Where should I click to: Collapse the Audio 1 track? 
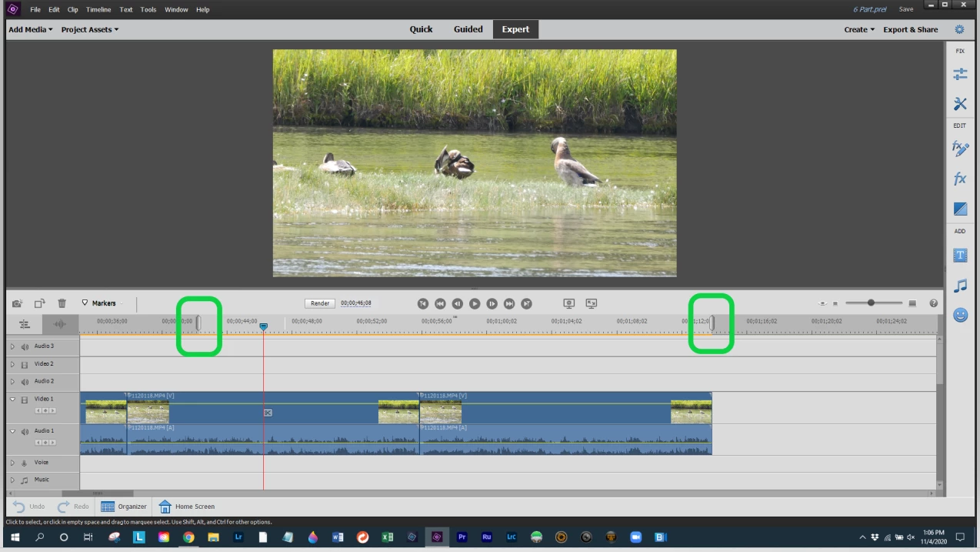click(12, 431)
